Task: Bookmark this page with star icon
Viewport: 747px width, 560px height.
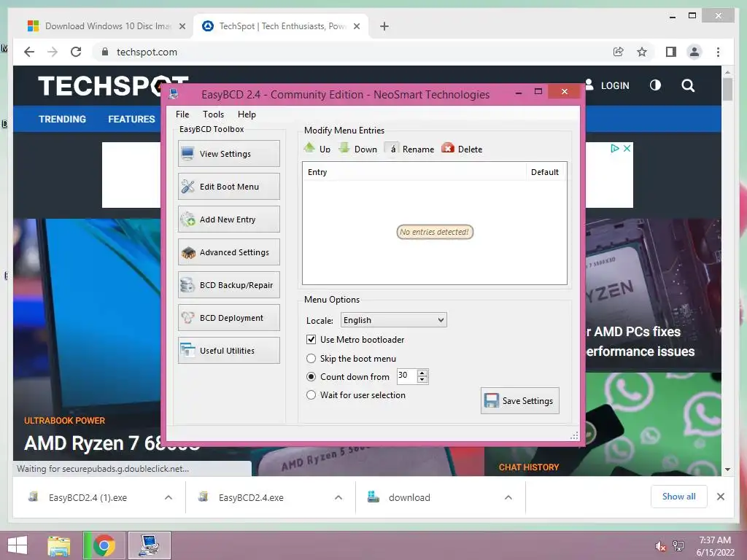Action: (642, 52)
